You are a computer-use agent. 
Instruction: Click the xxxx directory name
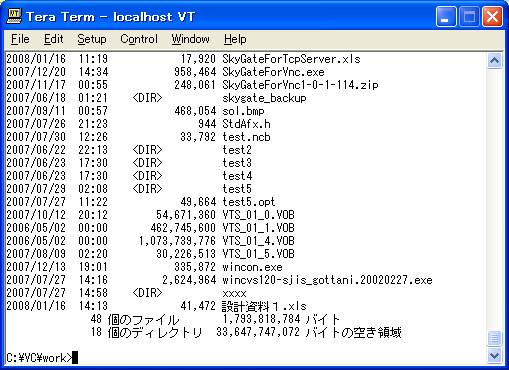coord(234,293)
